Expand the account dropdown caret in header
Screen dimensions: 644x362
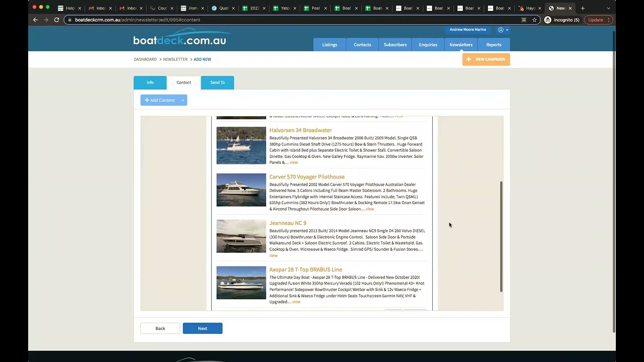(507, 30)
